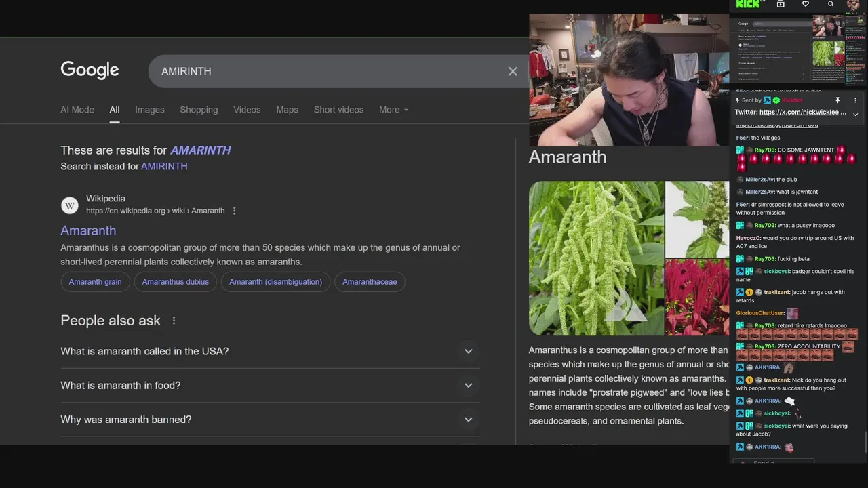
Task: Click the emote in GloriousChatUser's message
Action: click(792, 313)
